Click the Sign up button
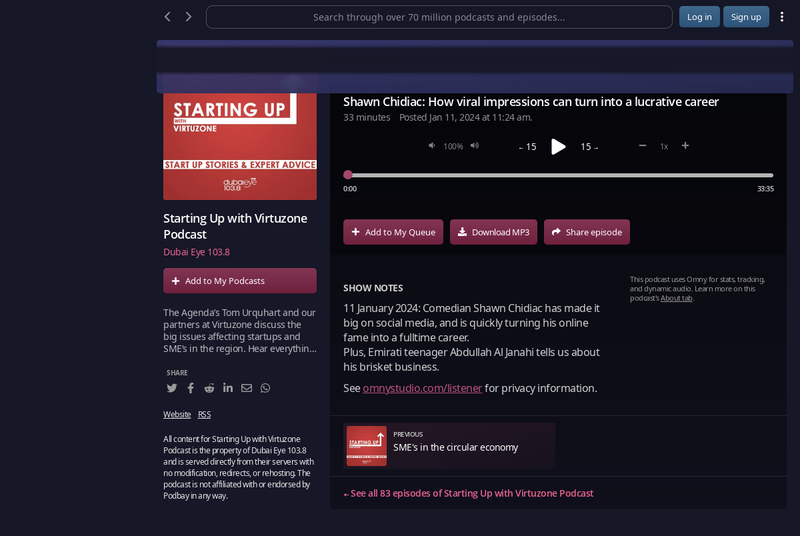Viewport: 800px width, 536px height. tap(746, 17)
